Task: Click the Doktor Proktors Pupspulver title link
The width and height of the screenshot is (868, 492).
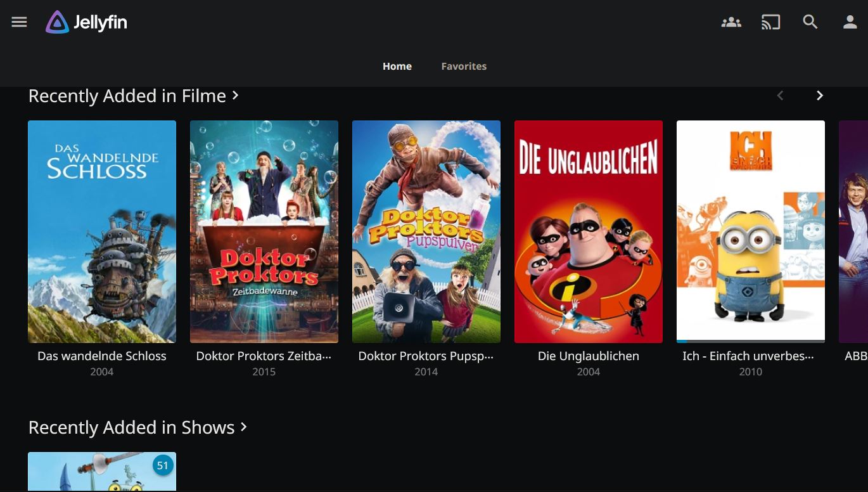Action: [426, 356]
